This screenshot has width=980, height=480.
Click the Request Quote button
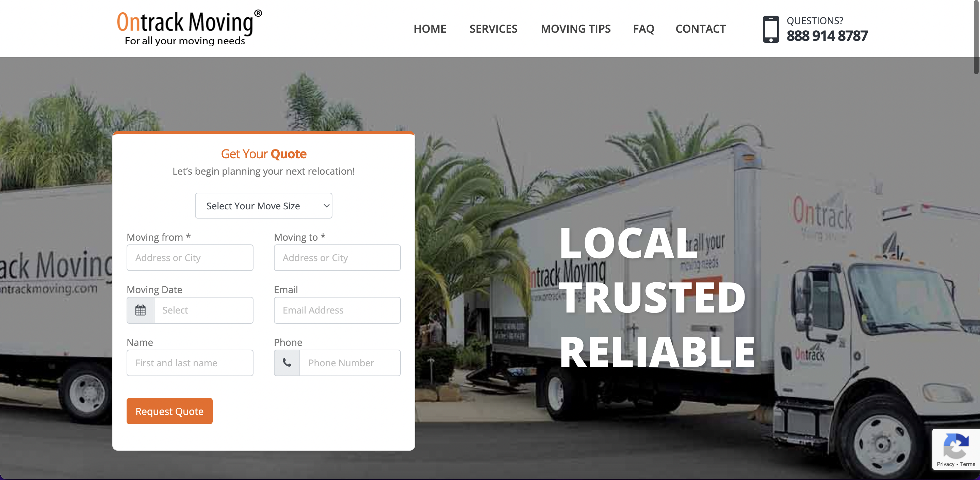click(169, 411)
